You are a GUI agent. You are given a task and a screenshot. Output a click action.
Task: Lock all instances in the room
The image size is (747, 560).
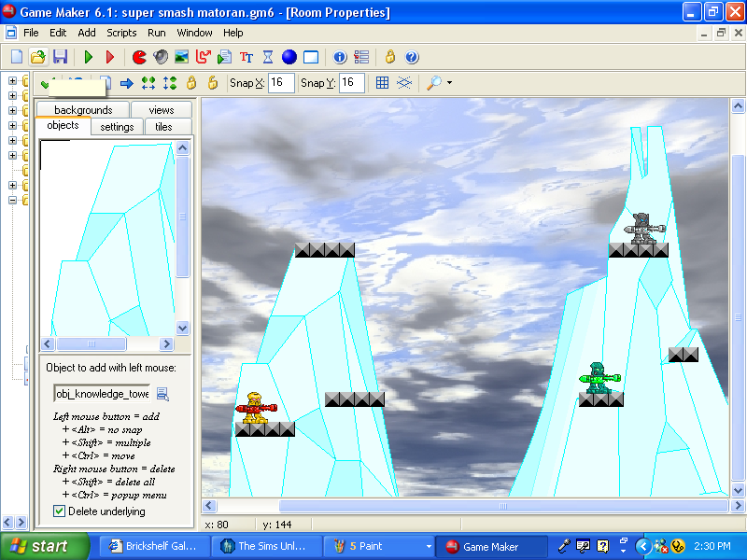[x=191, y=82]
